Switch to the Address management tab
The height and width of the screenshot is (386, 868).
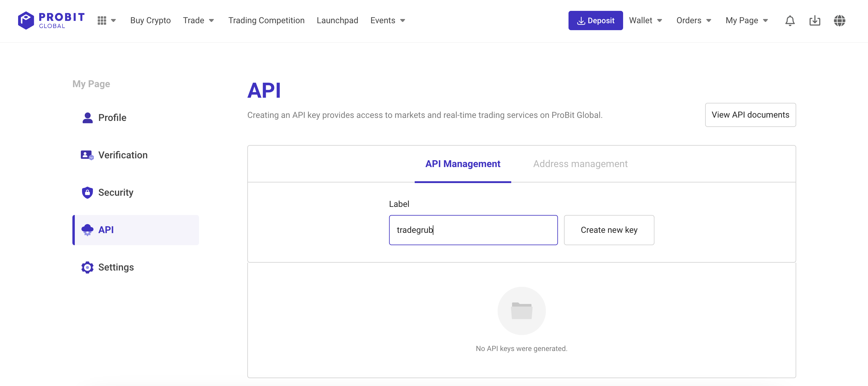[x=580, y=164]
